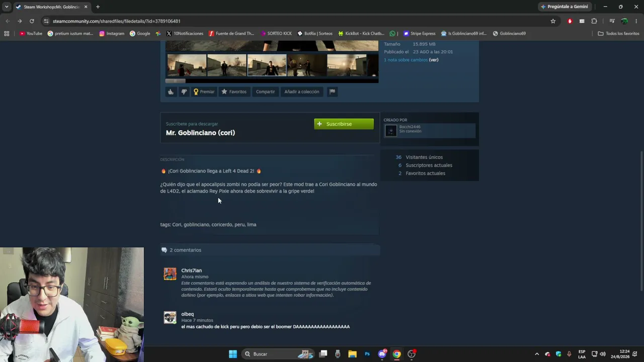The width and height of the screenshot is (644, 362).
Task: Open the SORTEO KICK bookmark
Action: coord(276,34)
